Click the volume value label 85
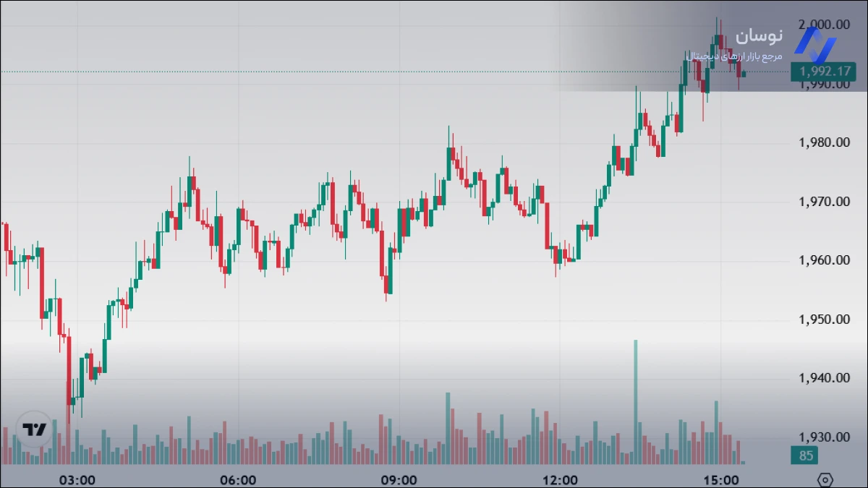The height and width of the screenshot is (488, 868). click(x=807, y=455)
